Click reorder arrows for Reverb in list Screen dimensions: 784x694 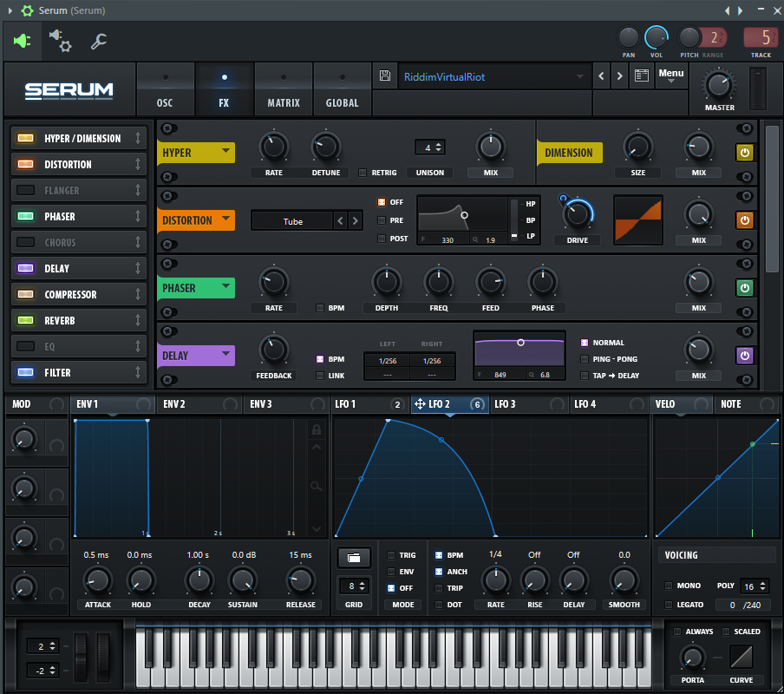click(138, 320)
